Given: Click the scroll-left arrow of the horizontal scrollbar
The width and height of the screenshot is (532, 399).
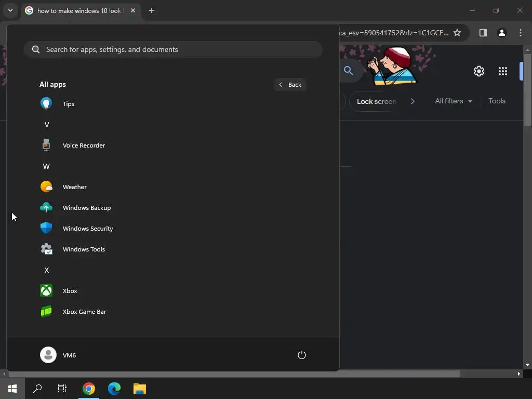Looking at the screenshot, I should [4, 374].
